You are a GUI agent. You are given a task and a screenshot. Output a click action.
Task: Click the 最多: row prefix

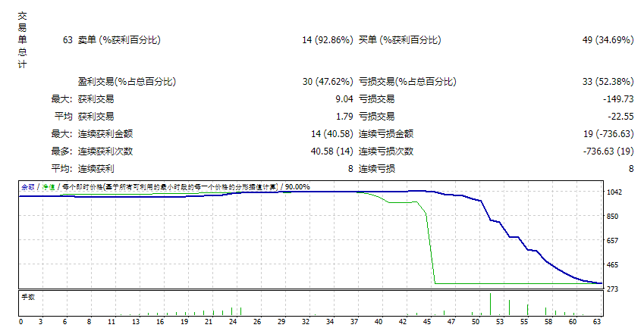tap(62, 151)
